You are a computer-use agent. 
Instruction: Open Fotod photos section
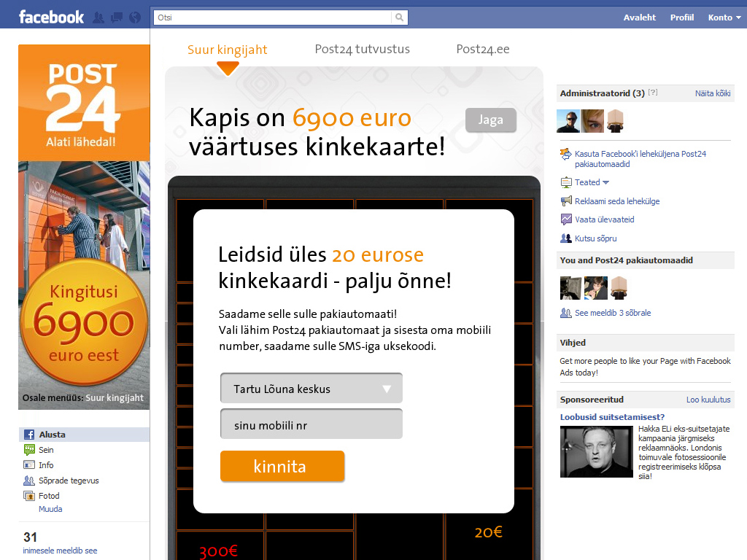(49, 496)
